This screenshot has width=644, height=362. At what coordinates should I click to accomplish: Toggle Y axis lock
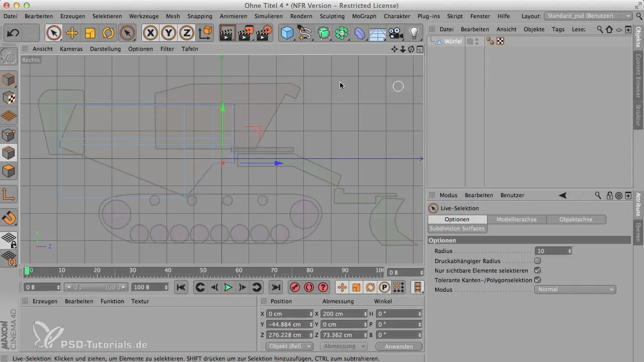tap(169, 33)
